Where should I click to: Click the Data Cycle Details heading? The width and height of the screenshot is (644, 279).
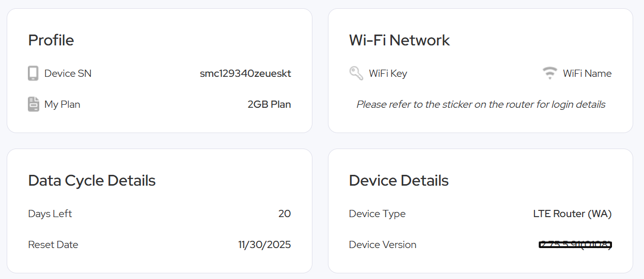coord(92,180)
